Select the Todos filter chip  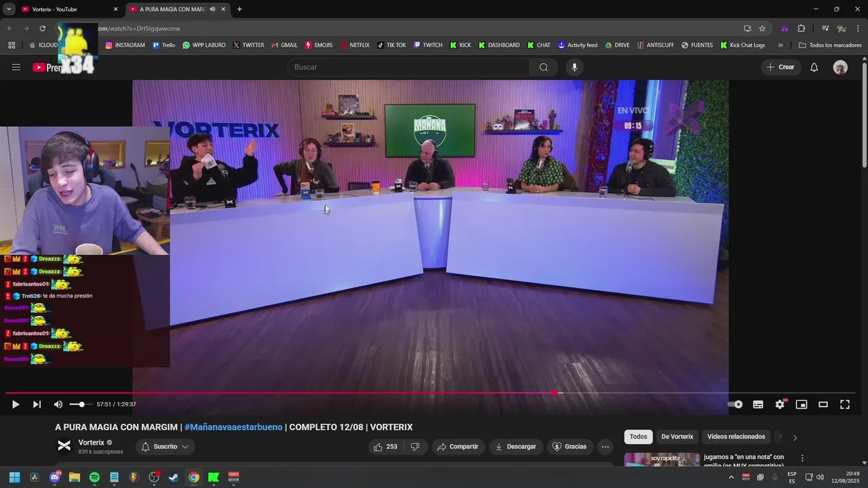click(x=638, y=437)
